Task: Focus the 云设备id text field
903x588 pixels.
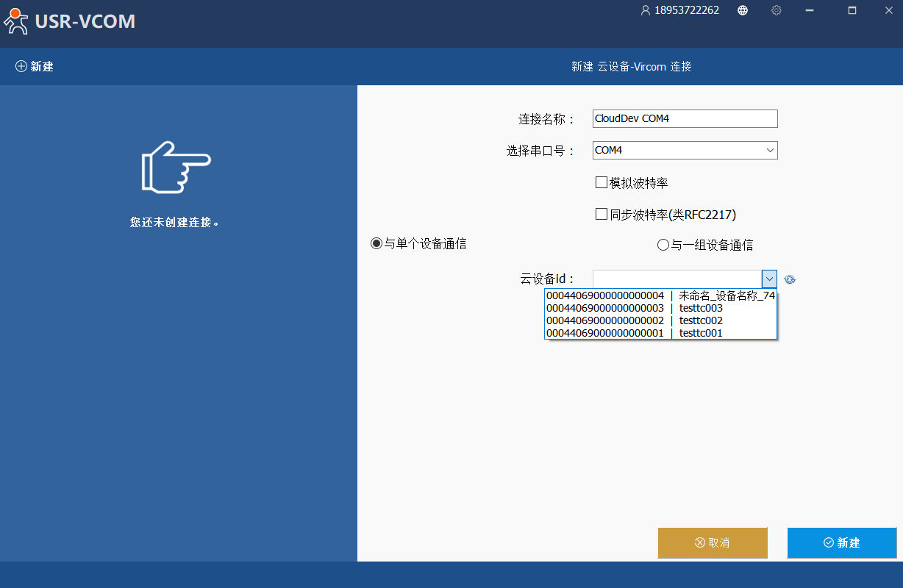Action: 677,279
